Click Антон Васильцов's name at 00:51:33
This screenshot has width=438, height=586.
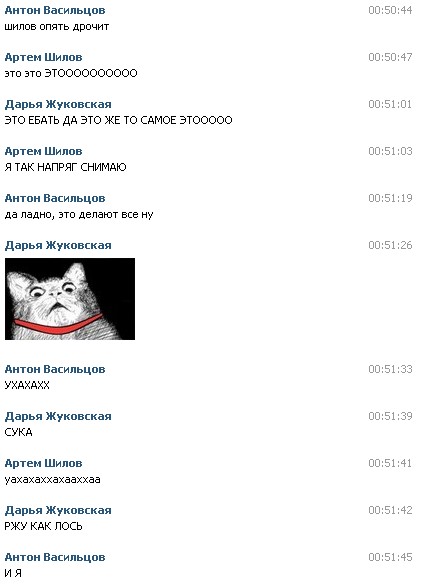pos(55,369)
